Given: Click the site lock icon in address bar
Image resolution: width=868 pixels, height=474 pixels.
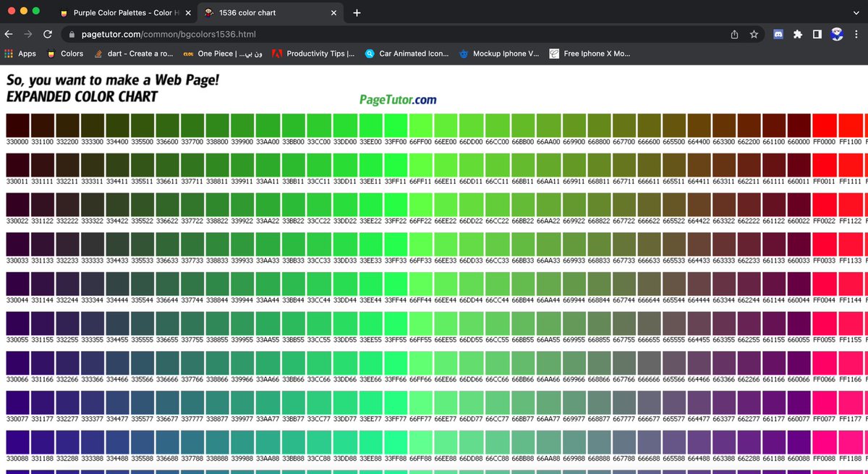Looking at the screenshot, I should 71,34.
